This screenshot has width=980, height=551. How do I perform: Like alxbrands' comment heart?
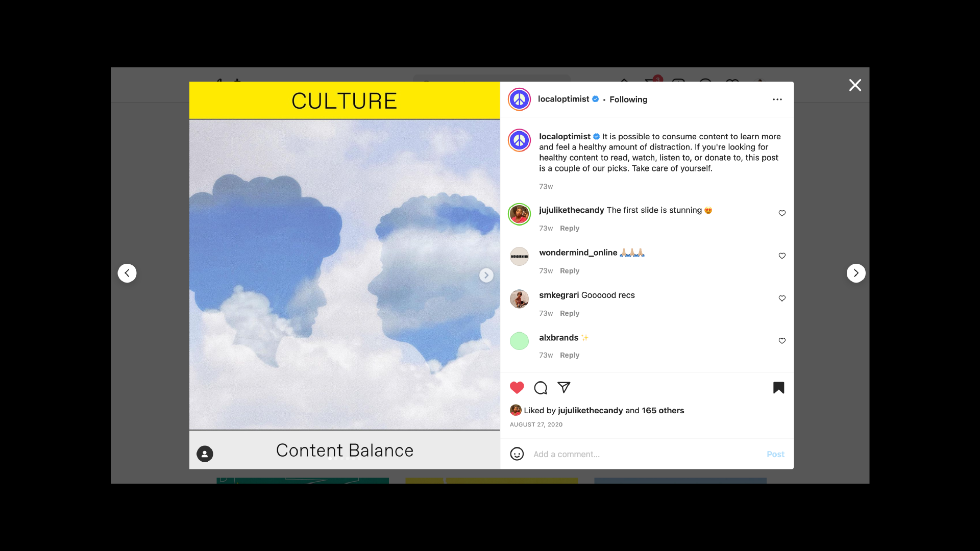click(782, 341)
